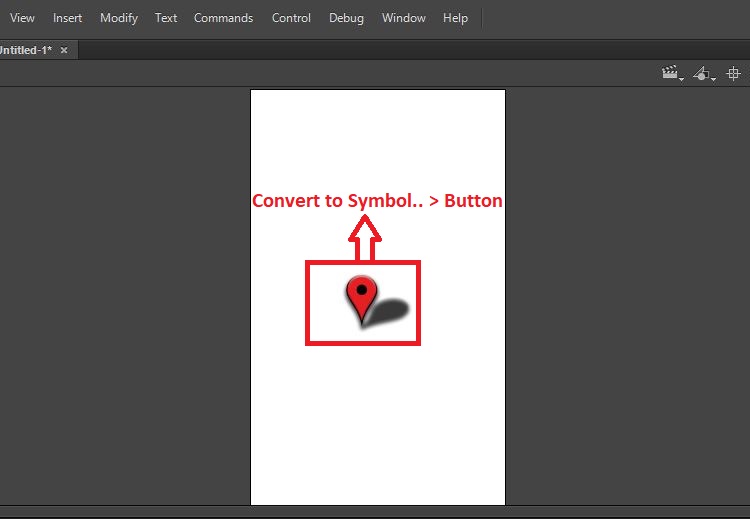Open the Debug menu
The height and width of the screenshot is (519, 750).
346,18
